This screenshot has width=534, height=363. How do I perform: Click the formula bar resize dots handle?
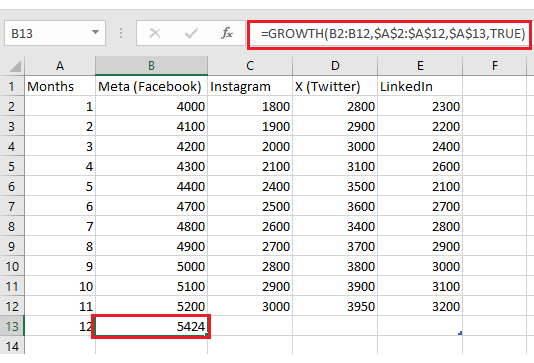121,33
